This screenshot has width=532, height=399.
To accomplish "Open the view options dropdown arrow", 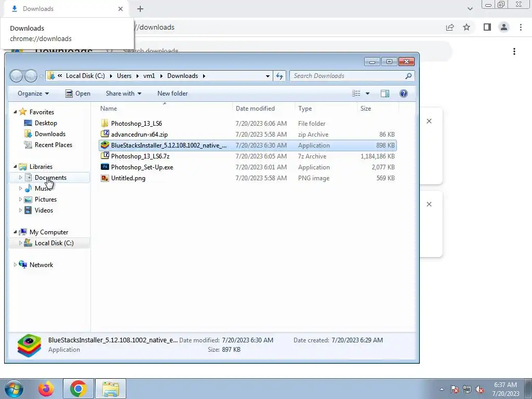I will tap(367, 94).
